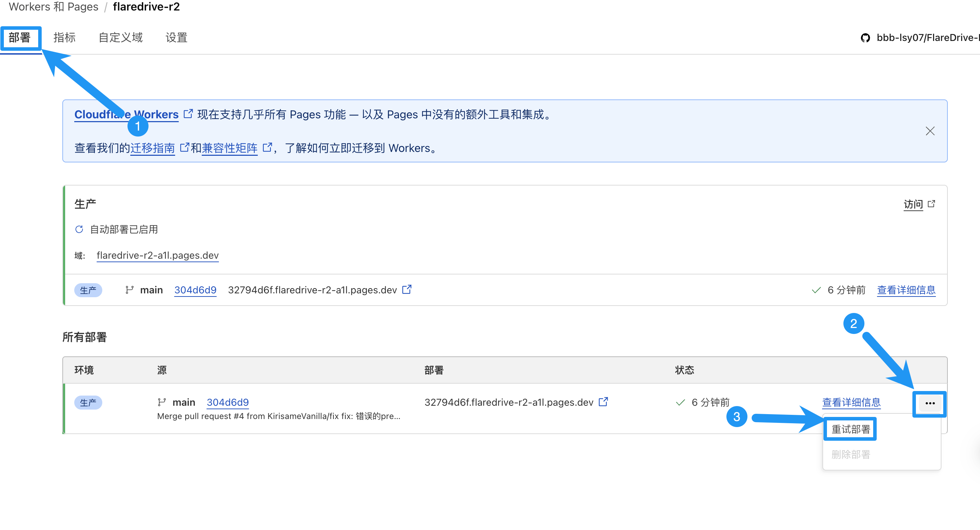Viewport: 980px width, 530px height.
Task: Click external-link icon after Cloudflare Workers
Action: pos(188,114)
